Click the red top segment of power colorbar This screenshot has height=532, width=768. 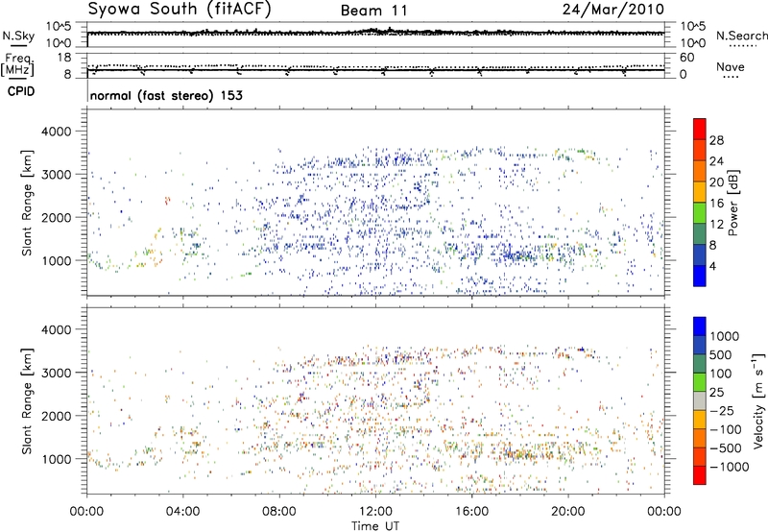(x=700, y=129)
